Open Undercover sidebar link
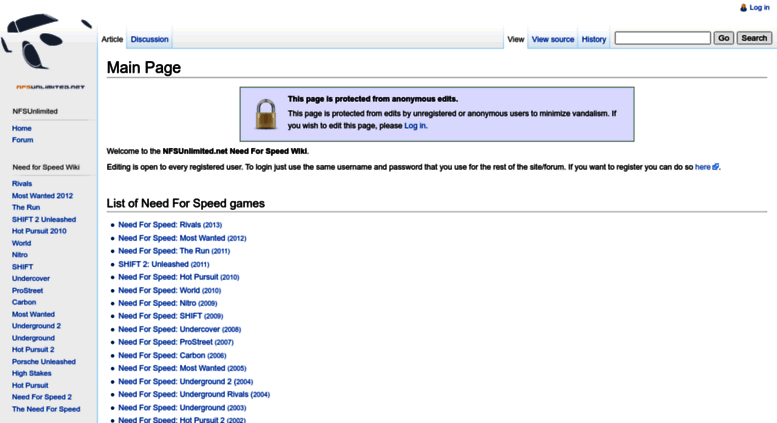The width and height of the screenshot is (777, 423). point(31,279)
